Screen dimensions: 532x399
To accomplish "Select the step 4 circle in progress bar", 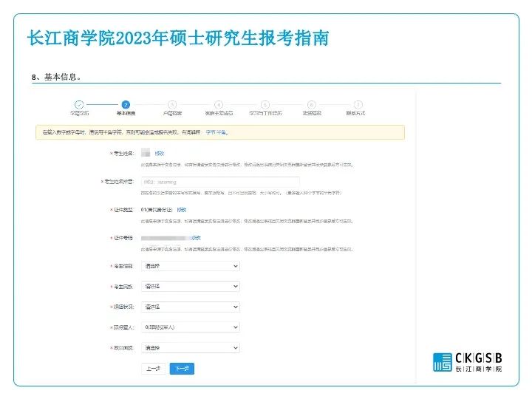I will click(x=219, y=104).
